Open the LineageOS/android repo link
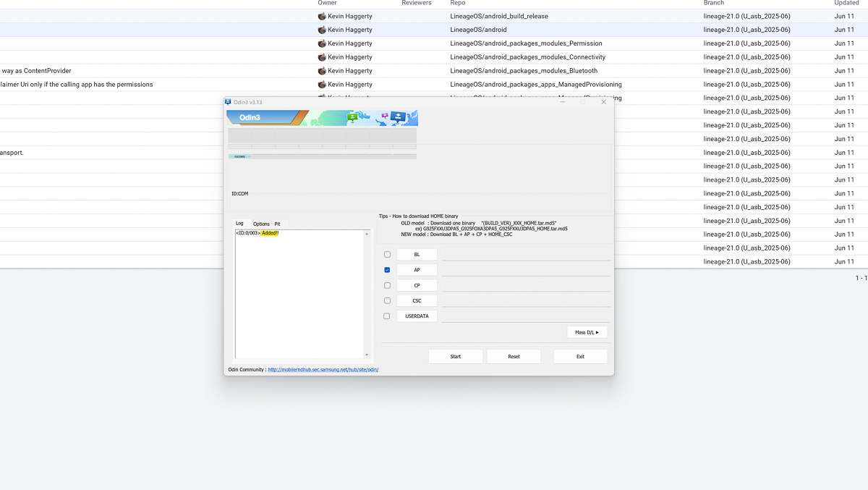The image size is (868, 490). pyautogui.click(x=478, y=30)
